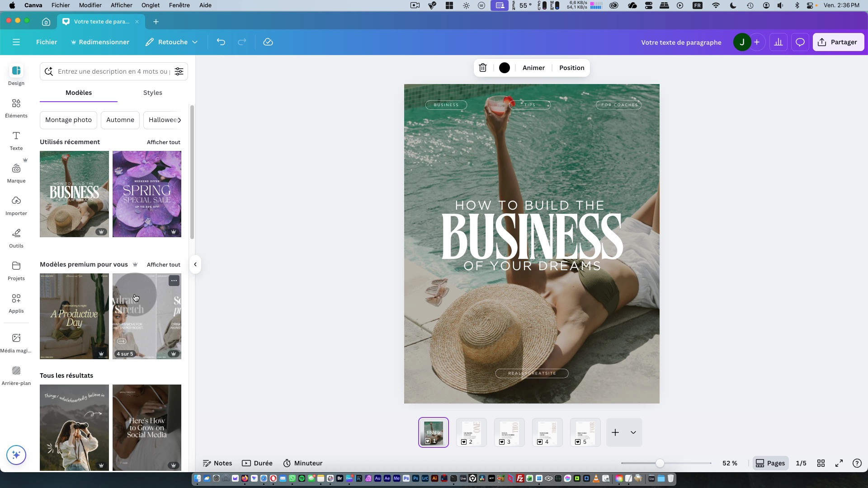The width and height of the screenshot is (868, 488).
Task: Switch to the Styles tab
Action: [152, 93]
